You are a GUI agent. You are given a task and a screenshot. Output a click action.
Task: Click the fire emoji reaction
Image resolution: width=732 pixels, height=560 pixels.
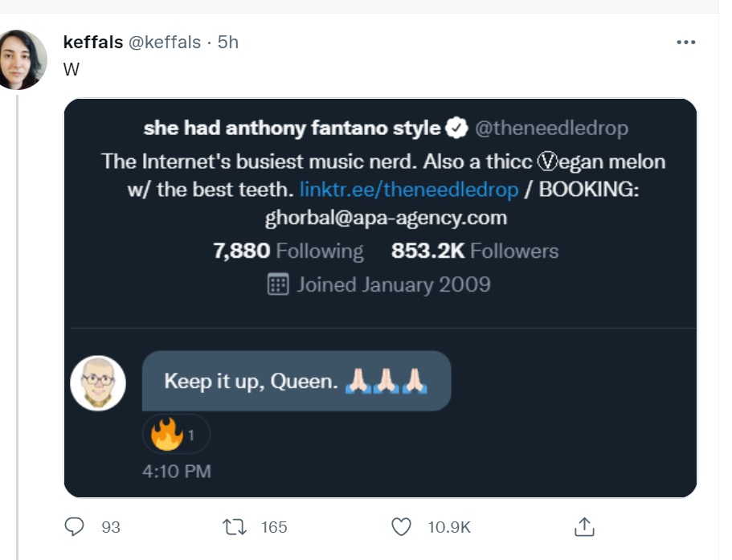pos(166,435)
